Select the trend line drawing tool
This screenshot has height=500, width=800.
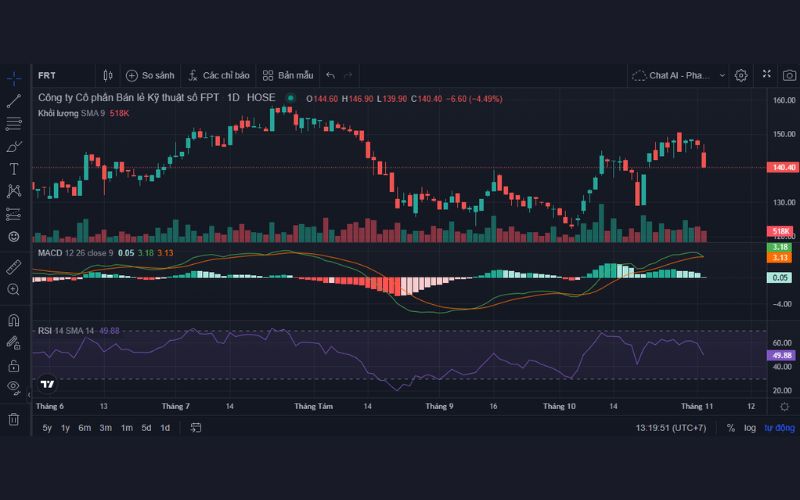coord(14,100)
